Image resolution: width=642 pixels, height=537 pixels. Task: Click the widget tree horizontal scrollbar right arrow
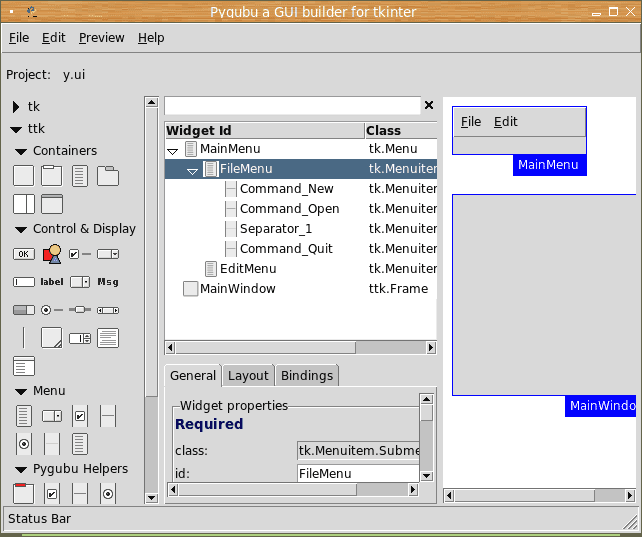coord(431,347)
